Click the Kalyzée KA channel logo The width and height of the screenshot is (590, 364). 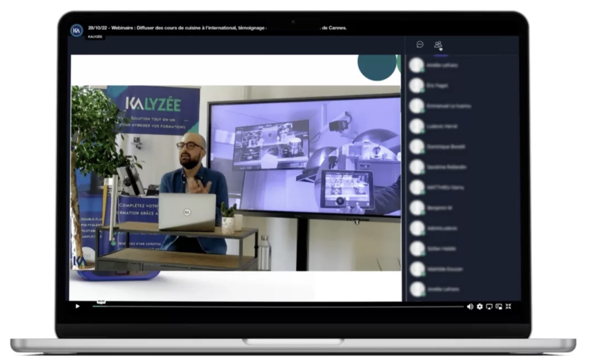point(77,31)
